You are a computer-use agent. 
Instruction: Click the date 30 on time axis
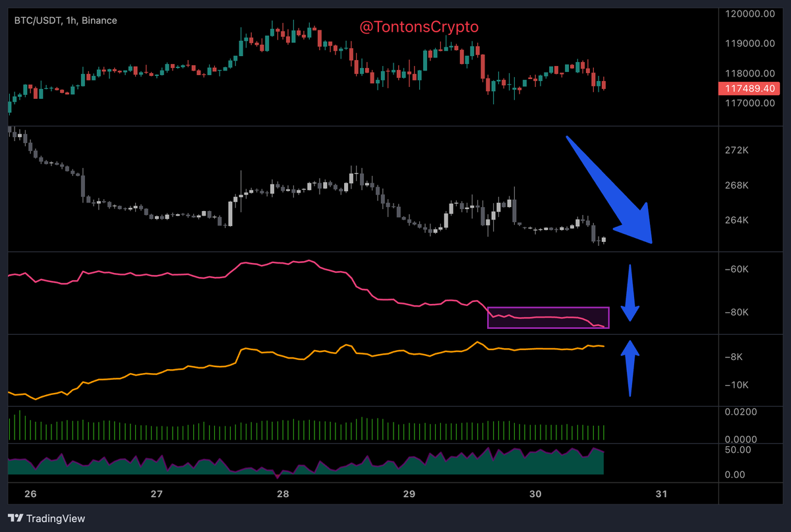coord(535,494)
